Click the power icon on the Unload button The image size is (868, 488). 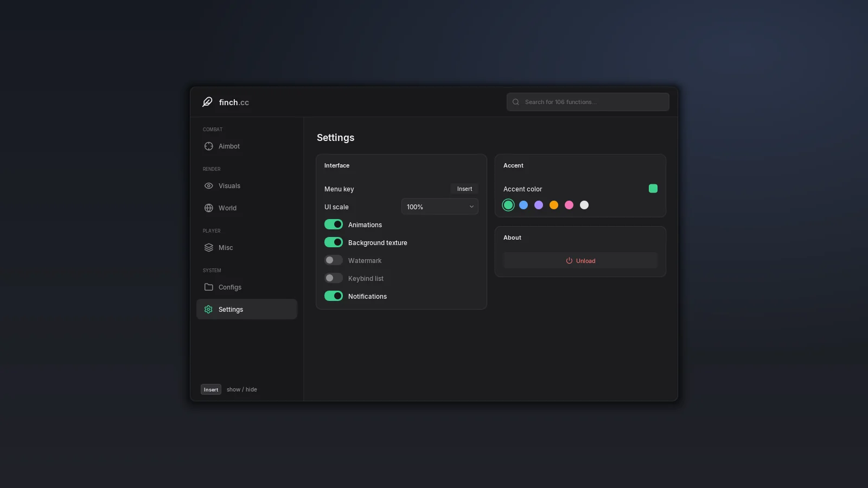tap(569, 261)
